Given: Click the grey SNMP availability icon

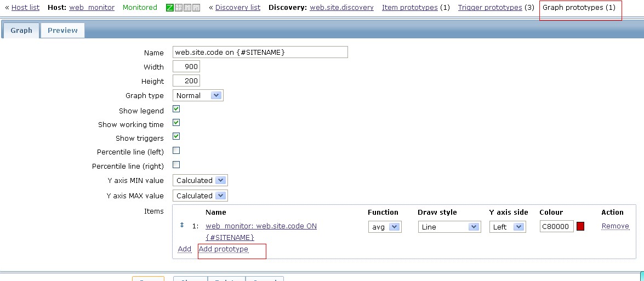Looking at the screenshot, I should [x=179, y=7].
